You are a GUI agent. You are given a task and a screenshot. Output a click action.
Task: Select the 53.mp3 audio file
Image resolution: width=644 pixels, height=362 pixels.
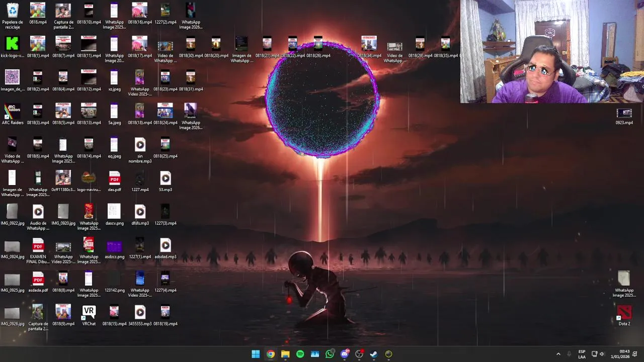click(x=166, y=181)
